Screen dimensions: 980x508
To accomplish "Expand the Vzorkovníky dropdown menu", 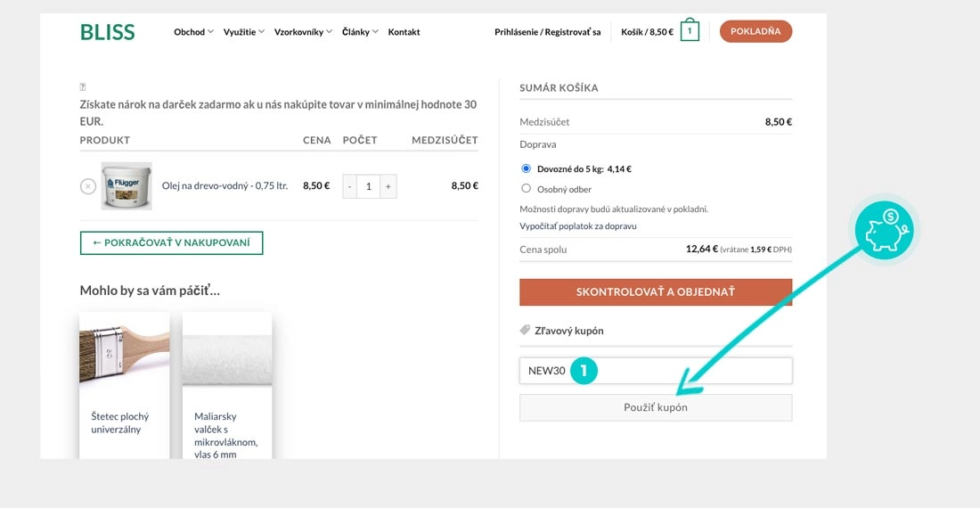I will (x=303, y=32).
